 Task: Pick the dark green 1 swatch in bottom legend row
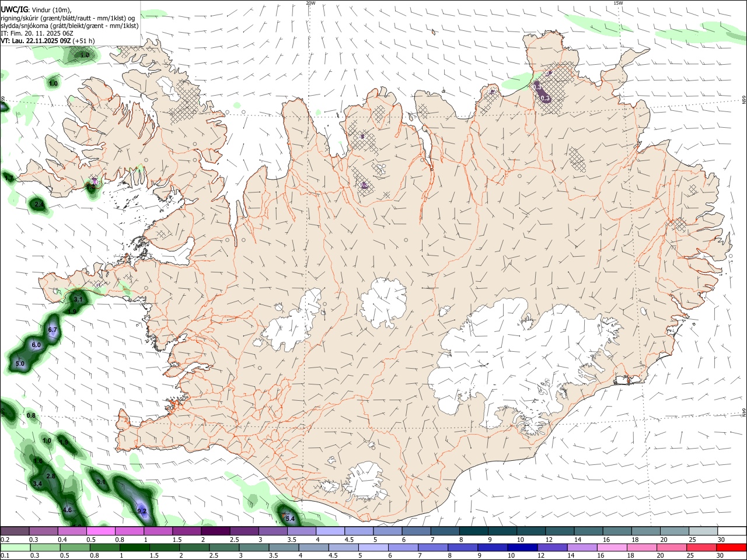pyautogui.click(x=134, y=548)
